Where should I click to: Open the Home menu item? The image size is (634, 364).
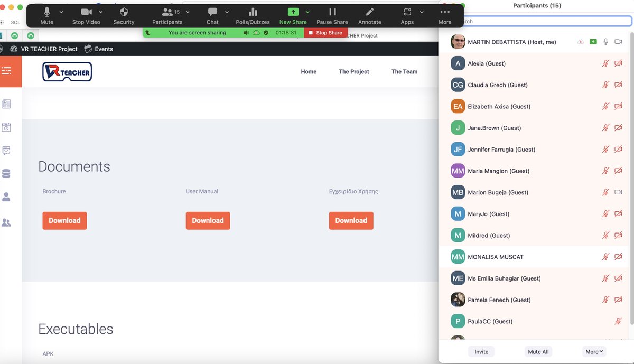coord(309,72)
